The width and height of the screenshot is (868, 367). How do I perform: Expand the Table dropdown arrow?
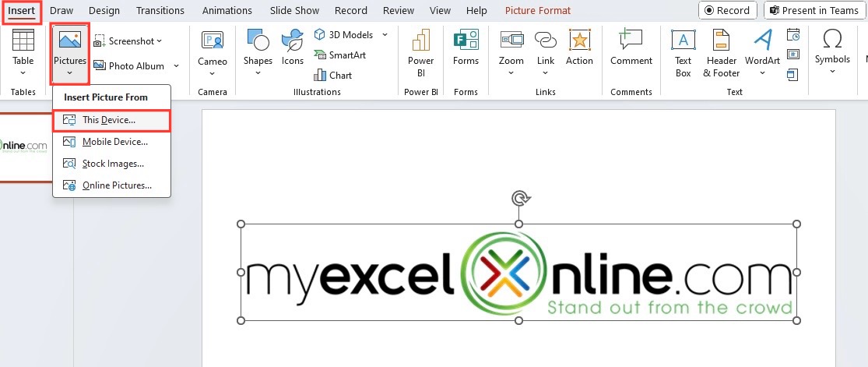point(23,72)
